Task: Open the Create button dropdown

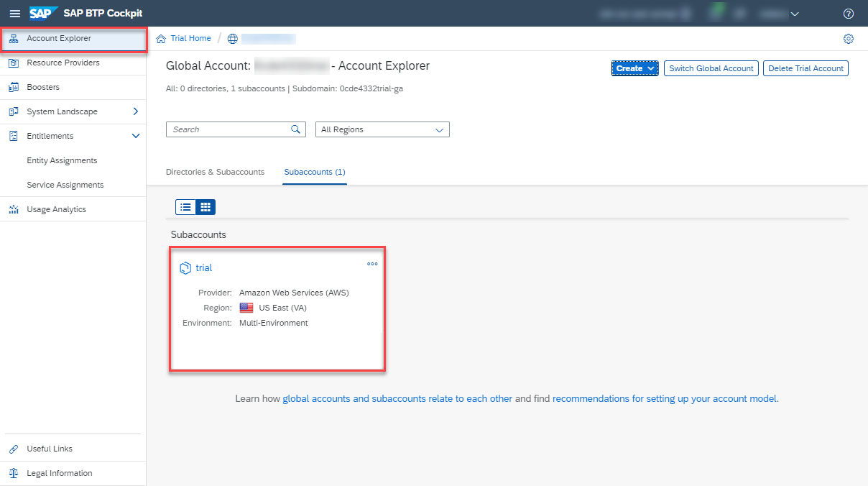Action: click(x=635, y=68)
